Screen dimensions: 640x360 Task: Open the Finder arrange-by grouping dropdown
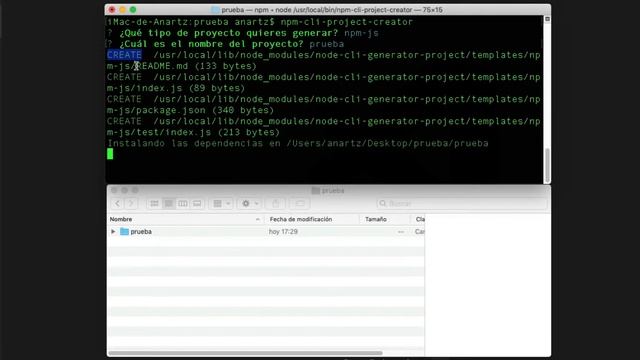pos(222,203)
